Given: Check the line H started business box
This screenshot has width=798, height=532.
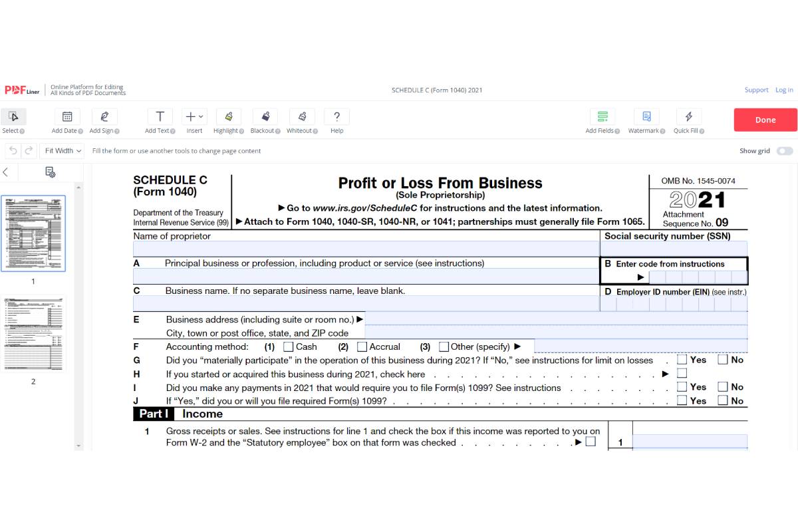Looking at the screenshot, I should coord(682,373).
